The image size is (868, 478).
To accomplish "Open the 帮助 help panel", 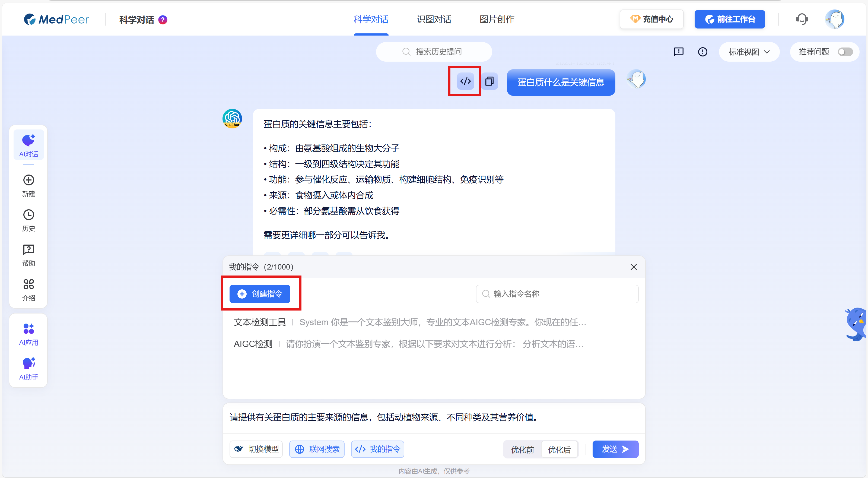I will [x=28, y=255].
